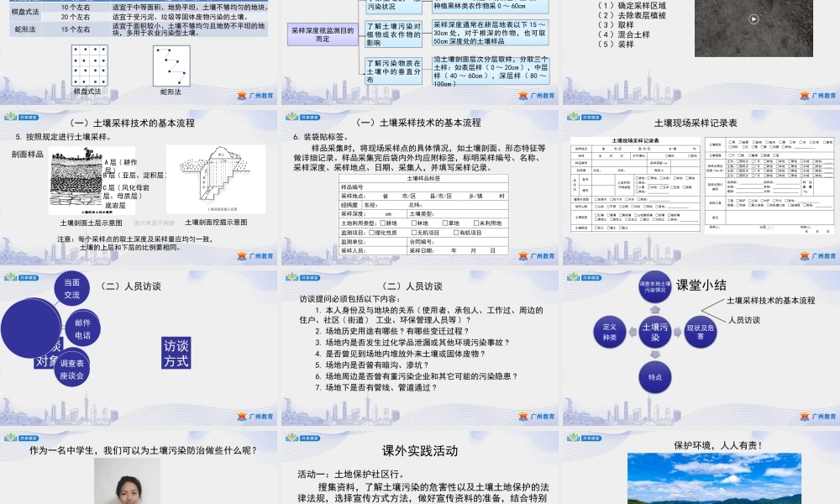Screen dimensions: 840x504
Task: Click the 特点 node below the mind map
Action: coord(656,378)
